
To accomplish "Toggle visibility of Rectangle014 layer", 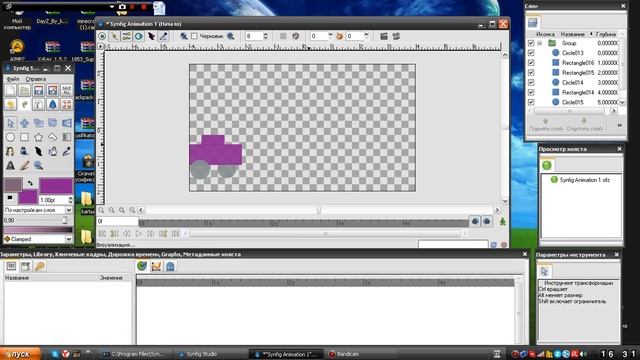I will (531, 92).
